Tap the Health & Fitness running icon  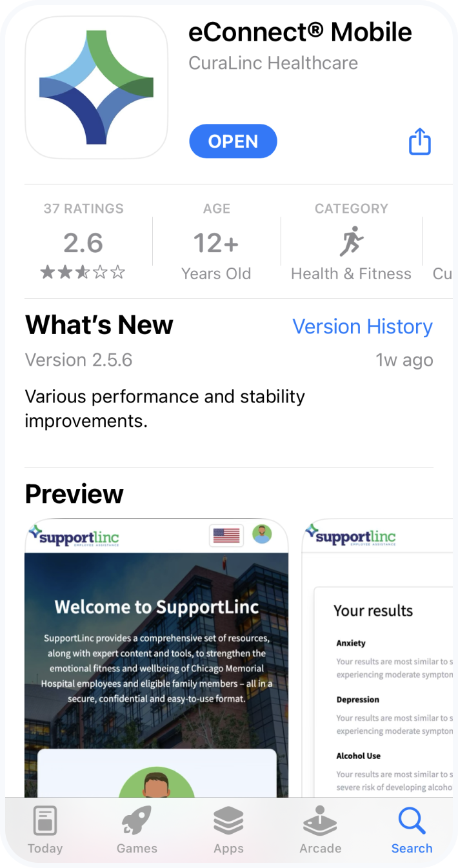point(352,242)
